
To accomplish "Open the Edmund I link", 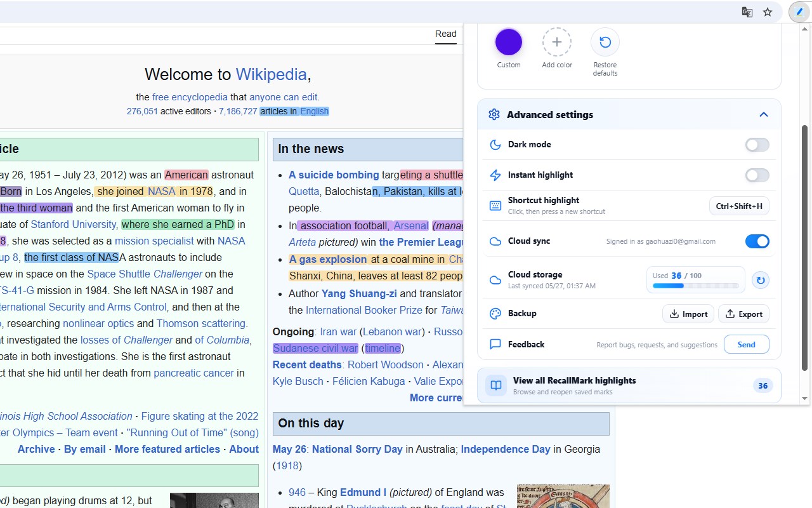I will click(363, 492).
